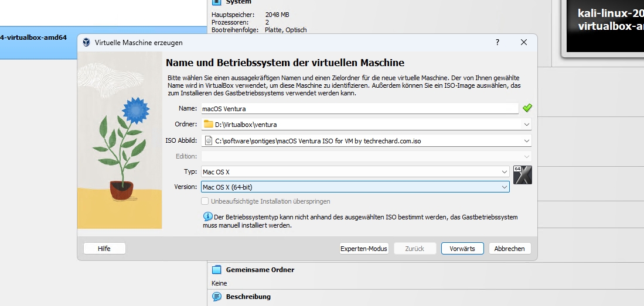
Task: Click the Gemeinsame Ordner folder icon
Action: coord(216,270)
